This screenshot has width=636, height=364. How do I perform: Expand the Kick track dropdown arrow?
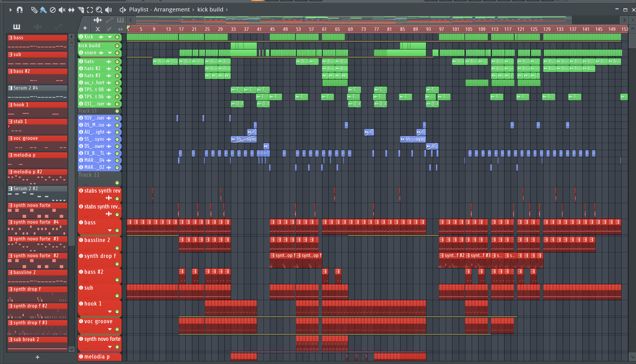(x=110, y=37)
